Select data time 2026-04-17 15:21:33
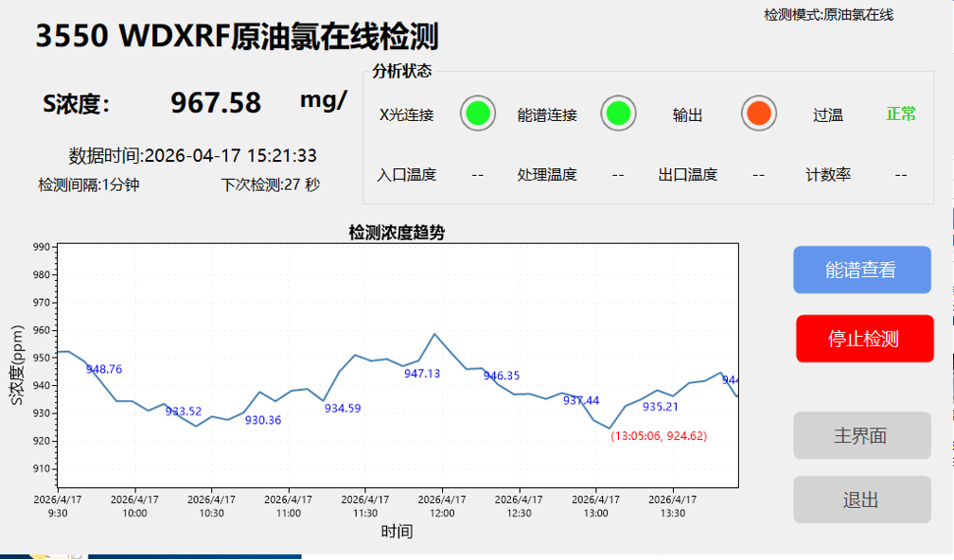This screenshot has width=954, height=560. [x=231, y=156]
